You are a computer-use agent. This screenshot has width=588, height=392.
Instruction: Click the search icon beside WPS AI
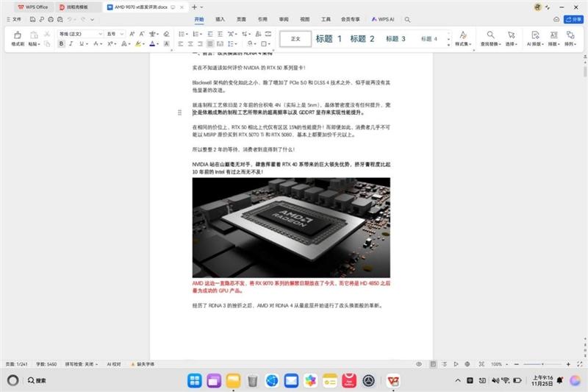pos(407,20)
